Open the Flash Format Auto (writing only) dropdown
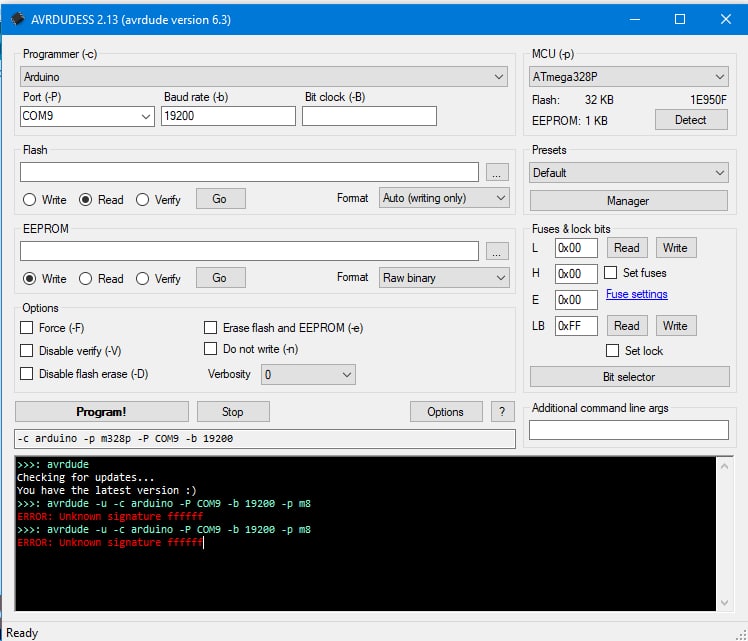The width and height of the screenshot is (748, 641). [x=444, y=198]
